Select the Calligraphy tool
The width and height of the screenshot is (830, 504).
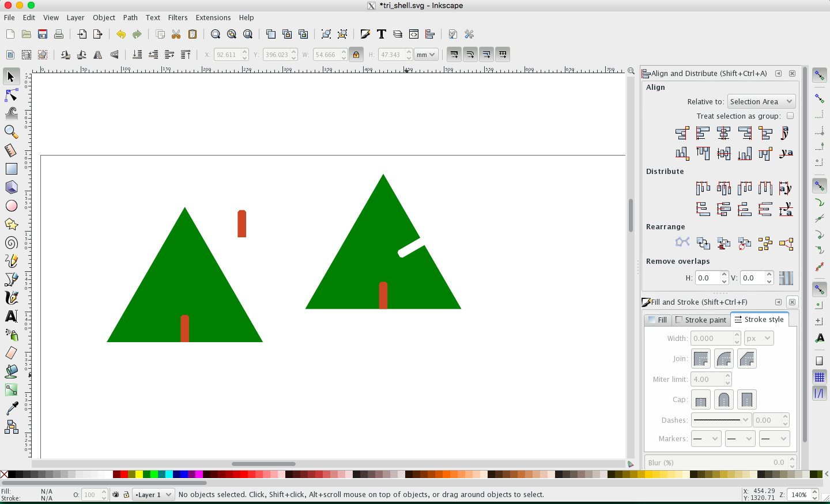pos(11,298)
